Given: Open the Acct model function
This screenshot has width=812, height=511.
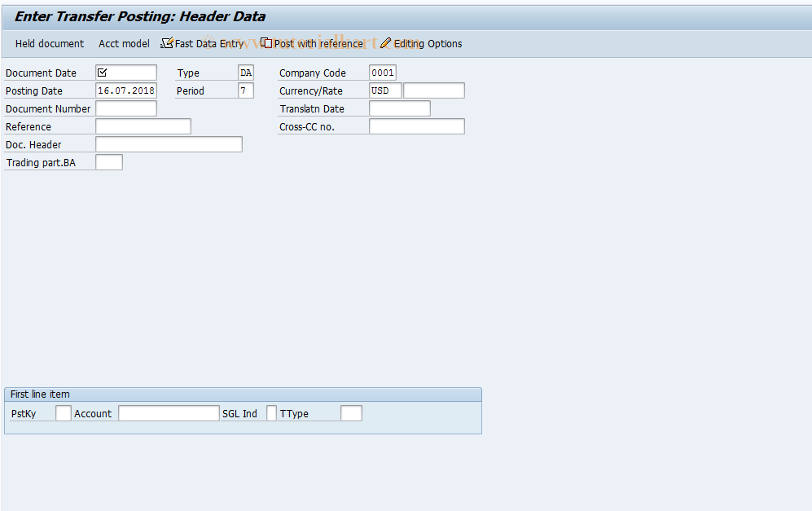Looking at the screenshot, I should point(124,43).
